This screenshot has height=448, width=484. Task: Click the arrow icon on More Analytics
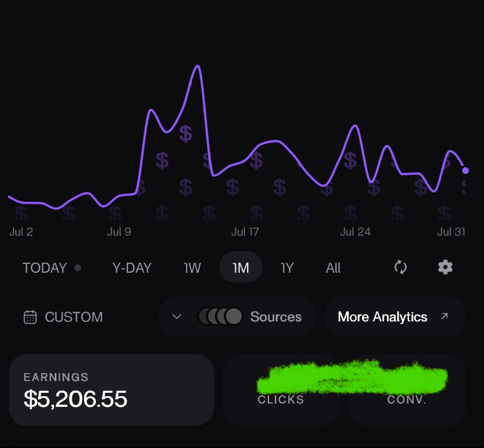click(x=444, y=316)
